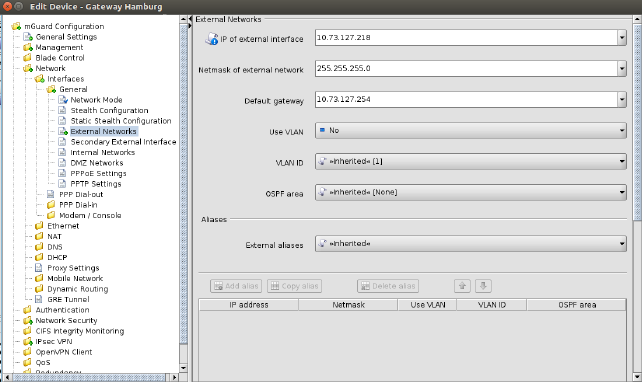The width and height of the screenshot is (642, 382).
Task: Open the VLAN ID dropdown
Action: coord(470,161)
